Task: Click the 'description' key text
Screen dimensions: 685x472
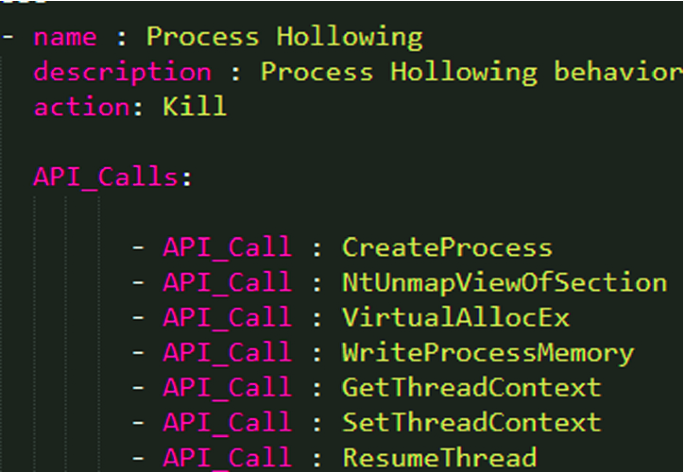Action: click(123, 73)
